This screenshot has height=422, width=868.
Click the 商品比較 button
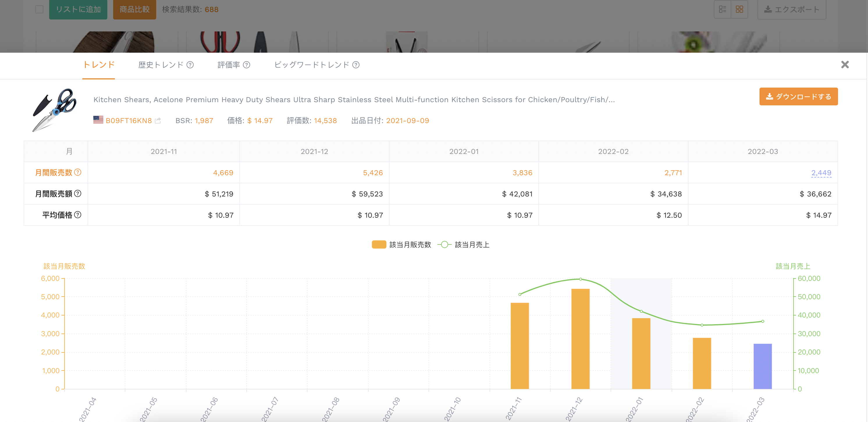134,9
